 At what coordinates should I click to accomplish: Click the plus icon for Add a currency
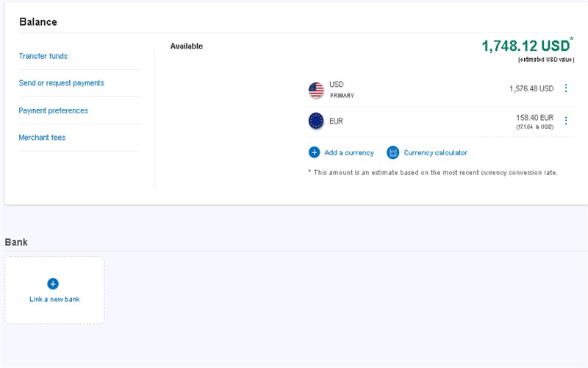click(x=315, y=152)
